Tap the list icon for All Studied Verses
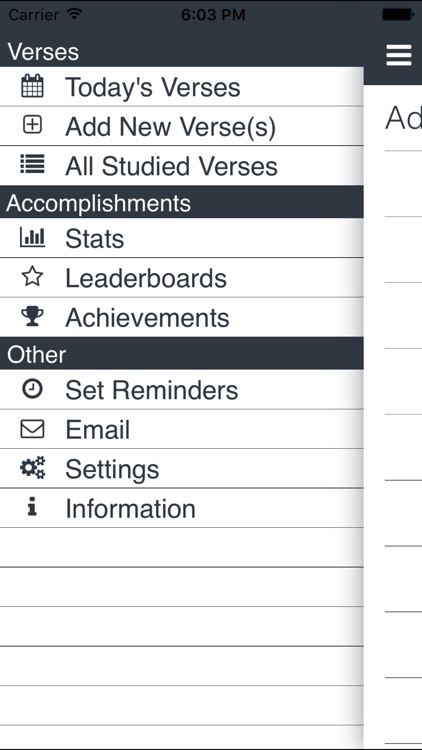Viewport: 422px width, 750px height. (x=33, y=164)
